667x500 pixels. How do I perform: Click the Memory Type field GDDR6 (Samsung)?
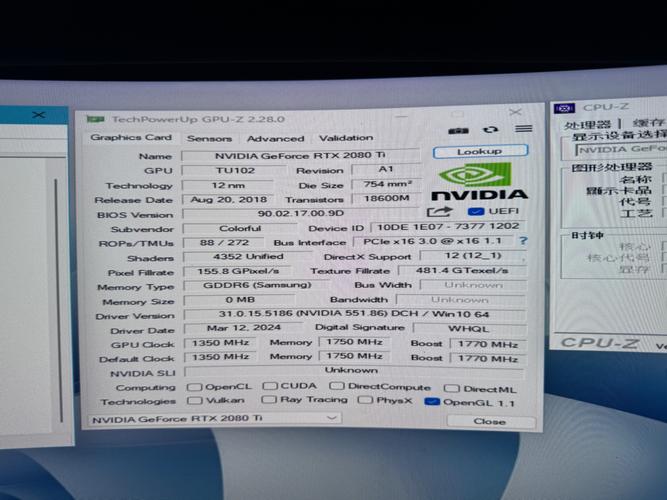point(257,285)
